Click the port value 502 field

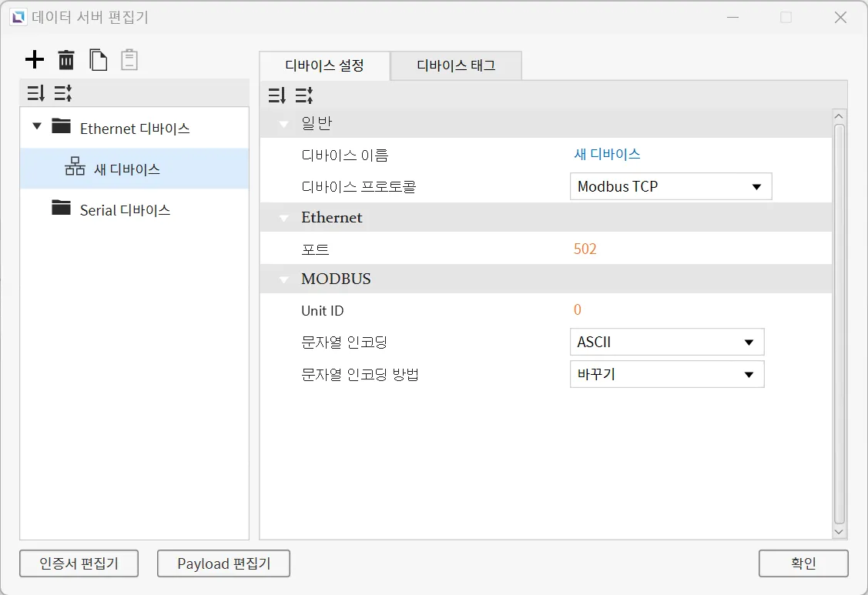[x=585, y=249]
